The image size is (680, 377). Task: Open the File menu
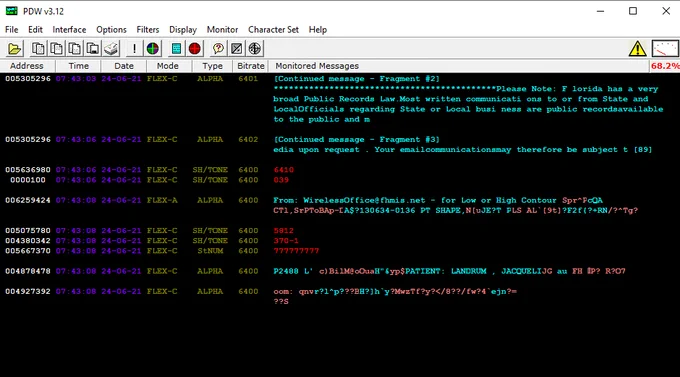pyautogui.click(x=12, y=30)
